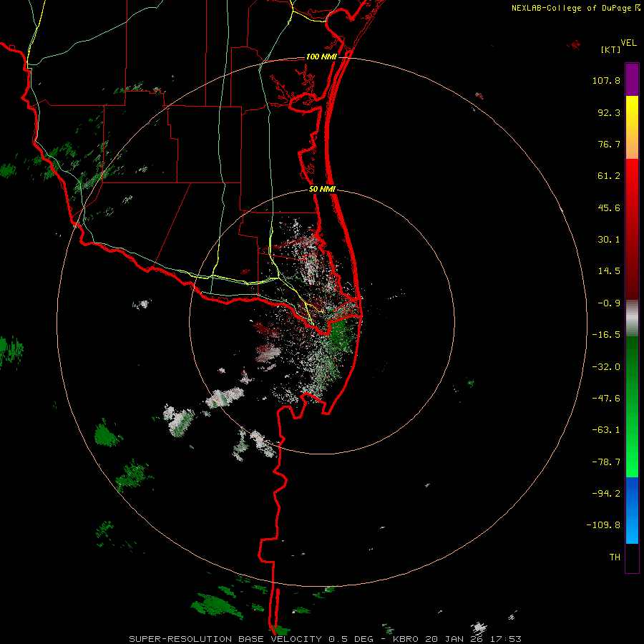644x644 pixels.
Task: Click the 61.2 scale value
Action: click(x=609, y=176)
